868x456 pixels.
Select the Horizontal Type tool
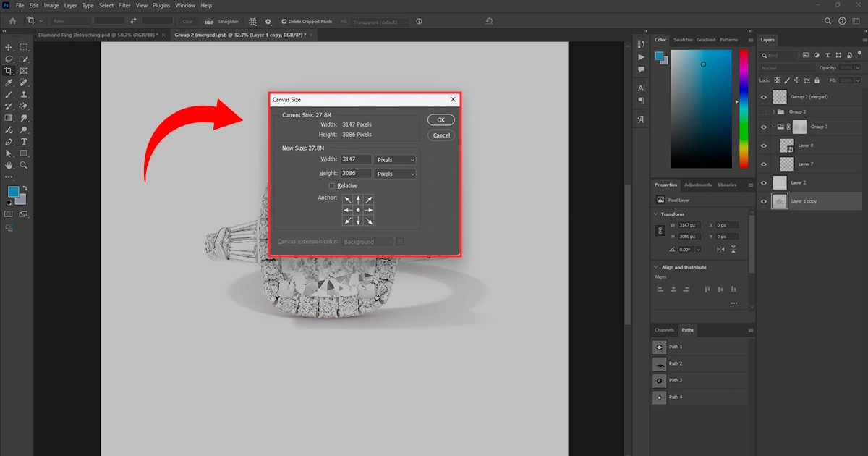click(24, 142)
